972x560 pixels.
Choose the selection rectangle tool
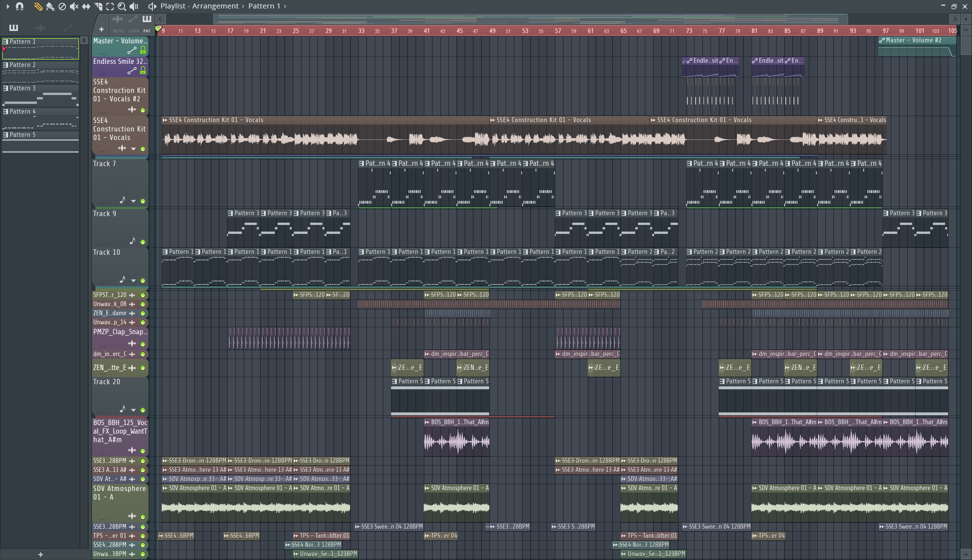(x=110, y=6)
